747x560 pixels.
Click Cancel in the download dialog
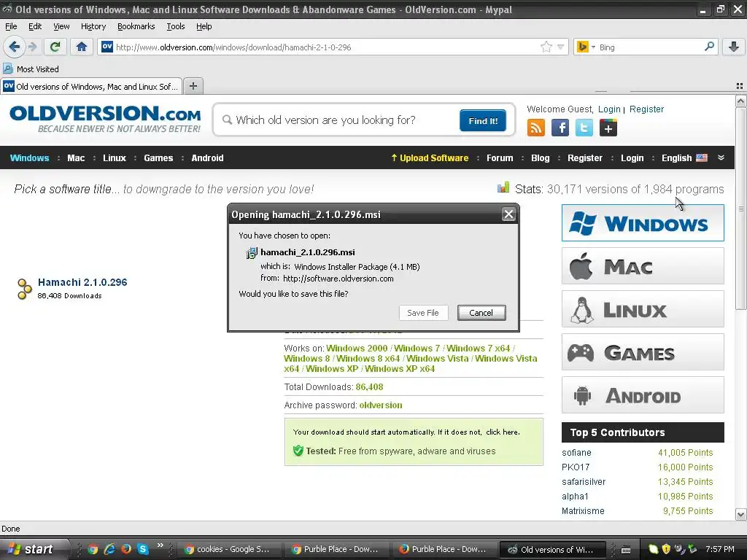coord(481,313)
